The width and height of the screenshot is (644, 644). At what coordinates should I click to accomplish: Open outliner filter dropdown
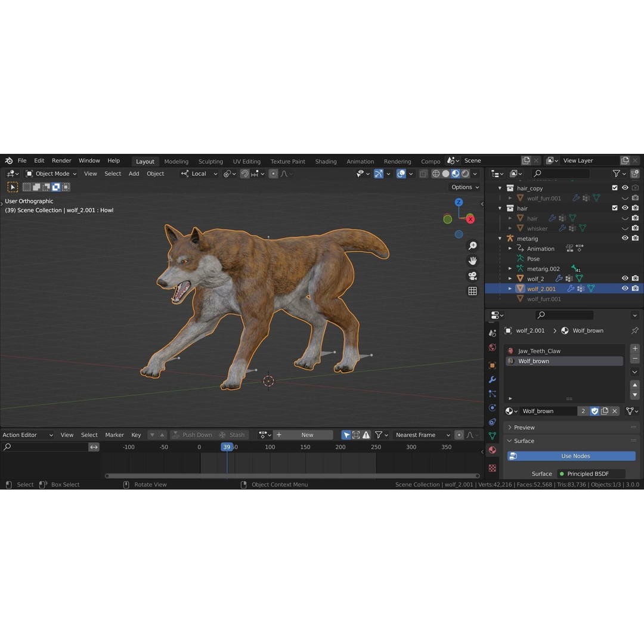[x=619, y=174]
